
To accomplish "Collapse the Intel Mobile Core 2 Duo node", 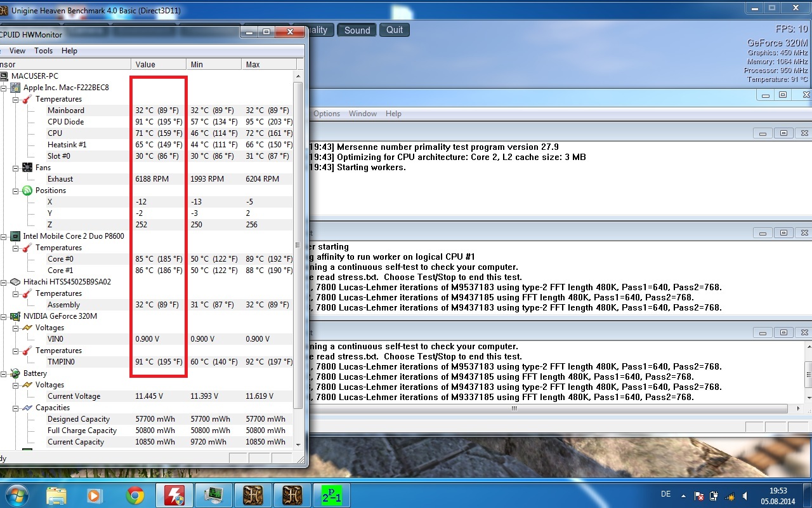I will point(4,236).
